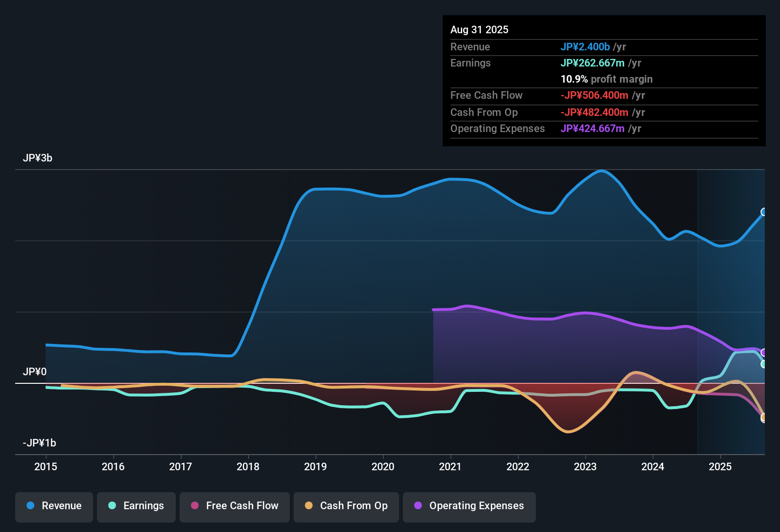Toggle the Revenue series visibility
Viewport: 780px width, 532px height.
(x=54, y=506)
